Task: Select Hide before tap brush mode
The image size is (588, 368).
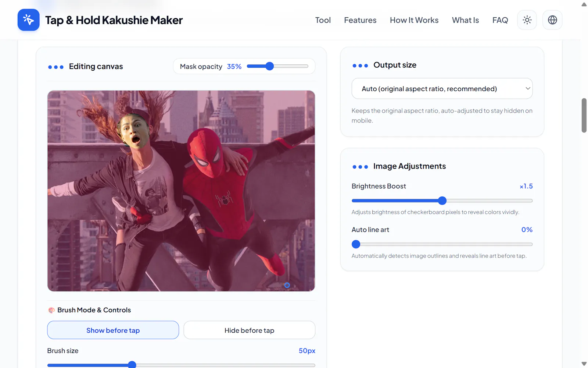Action: click(250, 330)
